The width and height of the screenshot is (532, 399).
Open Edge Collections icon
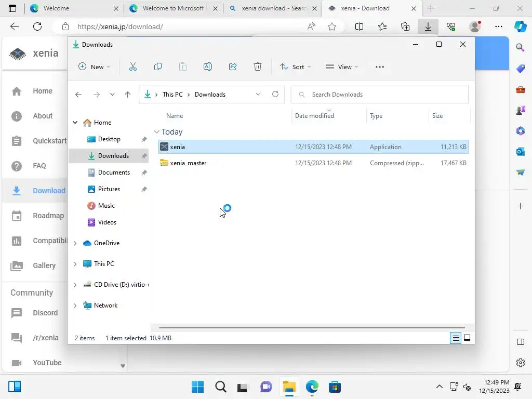(x=405, y=26)
